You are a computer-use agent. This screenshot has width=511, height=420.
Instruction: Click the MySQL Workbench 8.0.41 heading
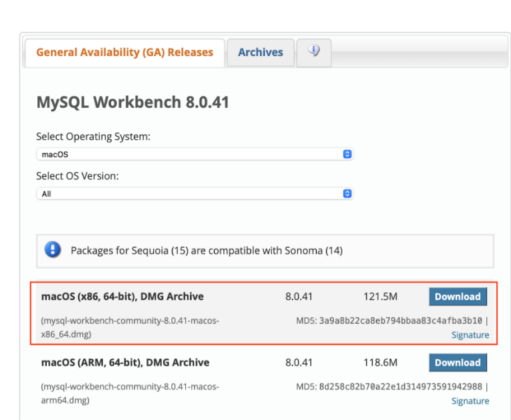132,102
